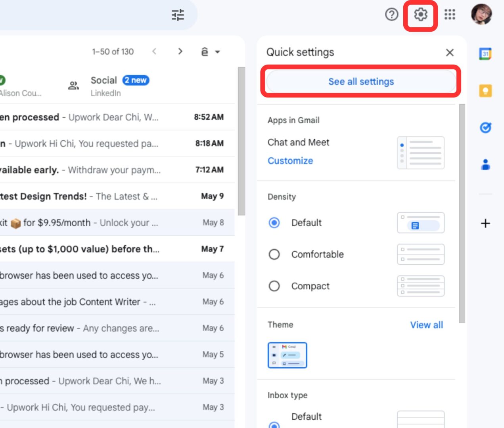Screen dimensions: 504x428
Task: View all Gmail themes
Action: [426, 325]
